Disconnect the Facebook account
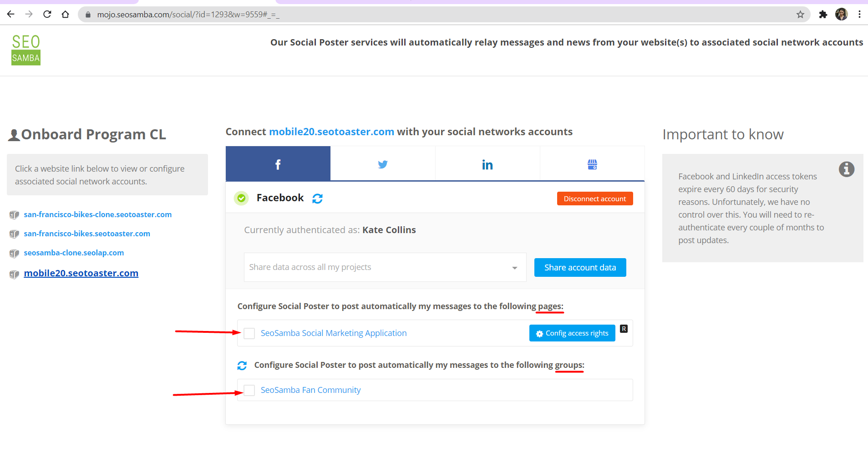Image resolution: width=868 pixels, height=453 pixels. pos(595,199)
